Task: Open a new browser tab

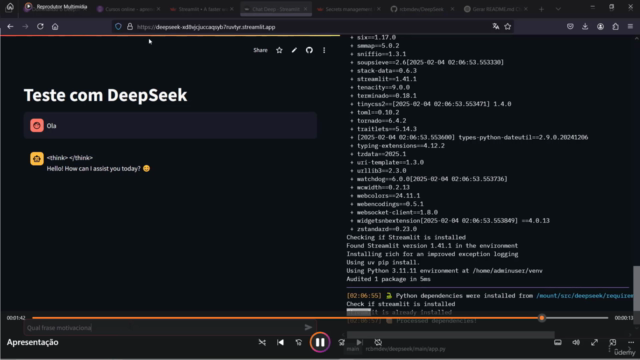Action: tap(541, 9)
